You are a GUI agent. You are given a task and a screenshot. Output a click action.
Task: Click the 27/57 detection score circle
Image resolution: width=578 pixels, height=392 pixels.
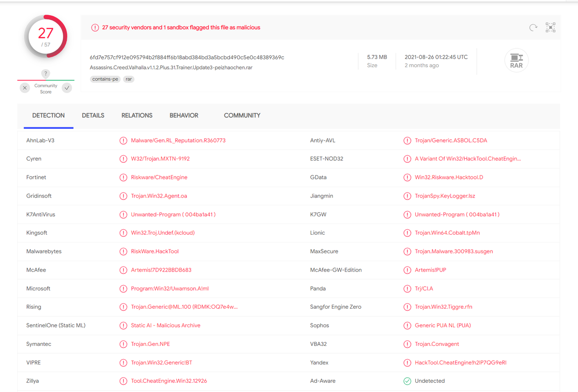point(46,36)
